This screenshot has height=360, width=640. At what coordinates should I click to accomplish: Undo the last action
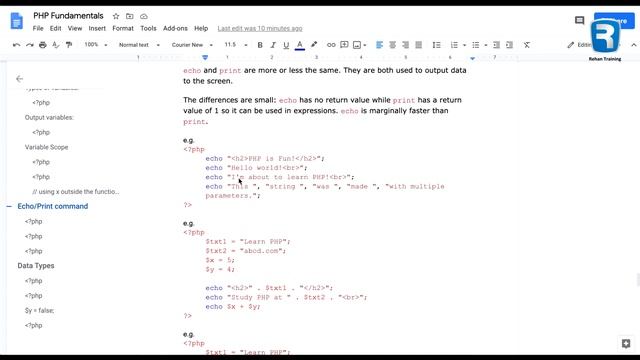click(x=16, y=45)
